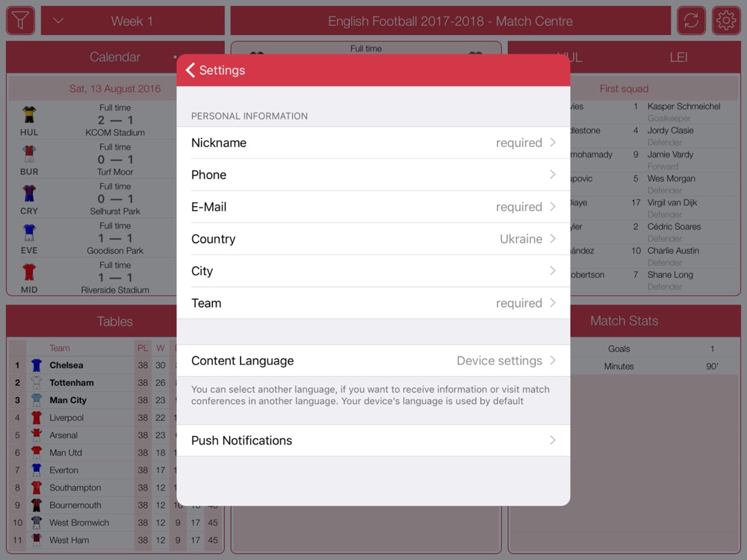This screenshot has width=747, height=560.
Task: Open the KCOM Stadium match row
Action: point(115,119)
